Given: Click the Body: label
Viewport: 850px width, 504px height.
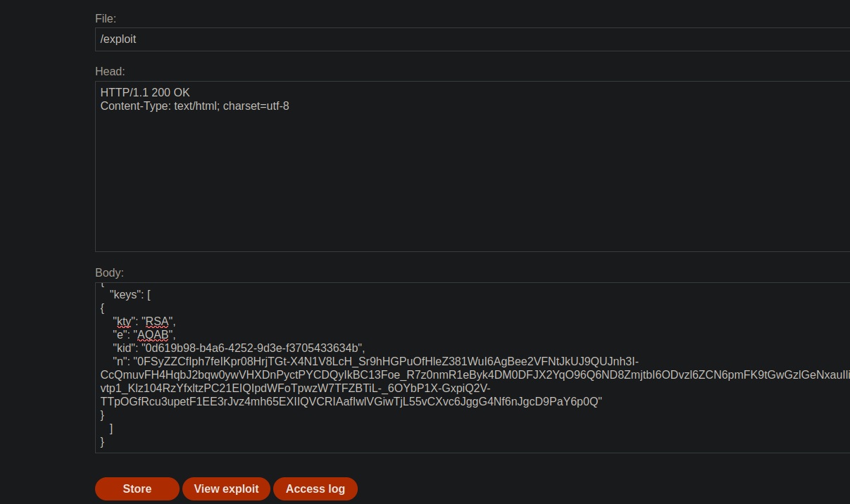Looking at the screenshot, I should coord(109,272).
